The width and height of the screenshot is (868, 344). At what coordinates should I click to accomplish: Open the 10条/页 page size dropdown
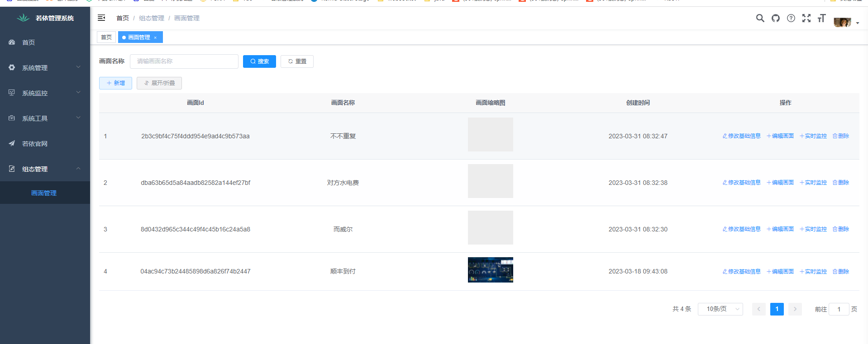coord(720,309)
